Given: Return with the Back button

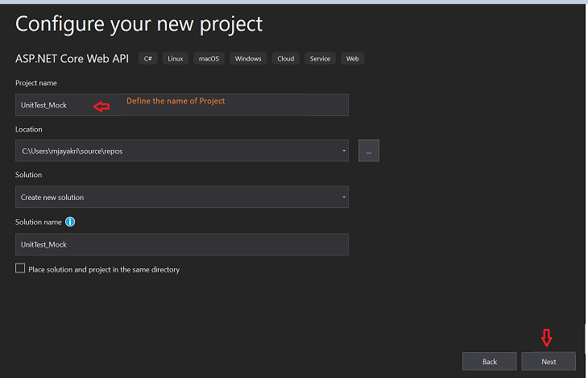Looking at the screenshot, I should coord(490,362).
